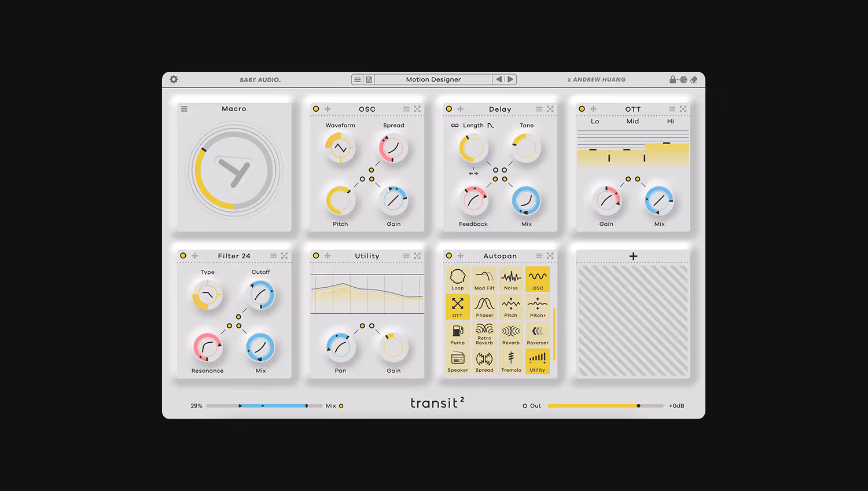Click the Filter 24 Cutoff knob
This screenshot has width=868, height=491.
[x=260, y=295]
